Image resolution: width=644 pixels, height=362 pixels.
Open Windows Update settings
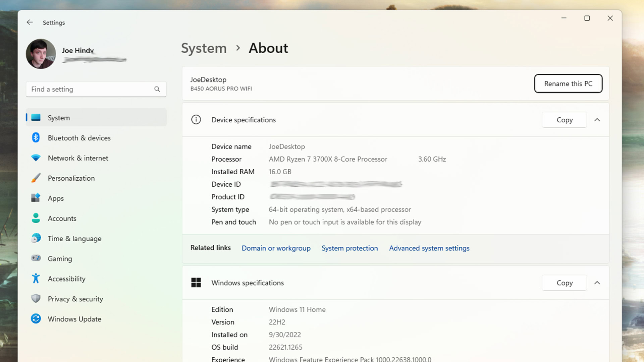click(x=74, y=319)
